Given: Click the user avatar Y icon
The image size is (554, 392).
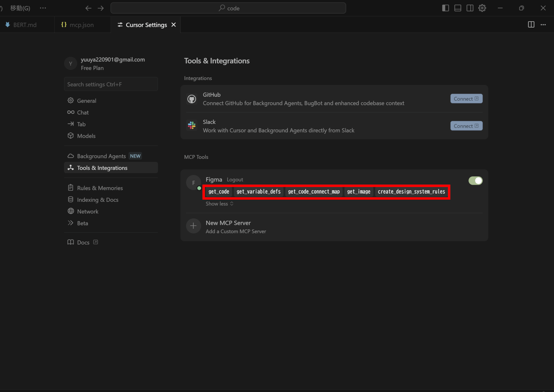Looking at the screenshot, I should pyautogui.click(x=71, y=64).
